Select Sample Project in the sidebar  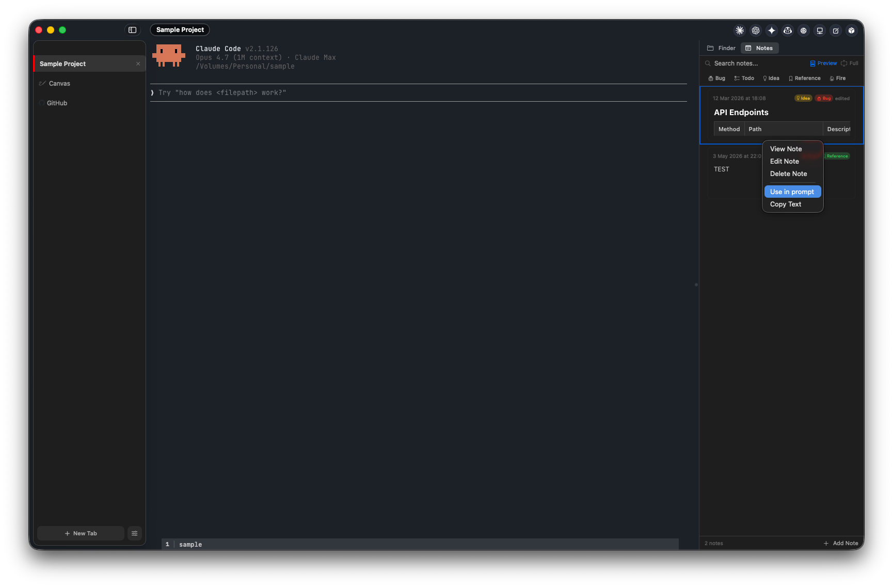pos(89,64)
